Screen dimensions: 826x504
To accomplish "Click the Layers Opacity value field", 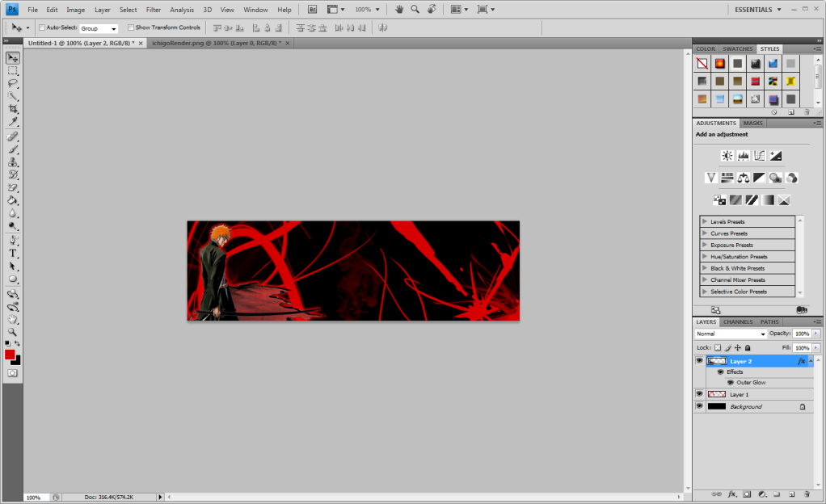I will click(x=802, y=334).
